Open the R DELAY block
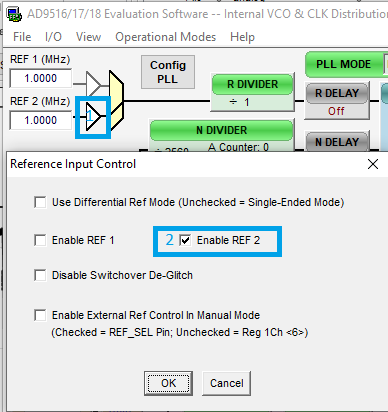The width and height of the screenshot is (388, 412). click(x=337, y=93)
